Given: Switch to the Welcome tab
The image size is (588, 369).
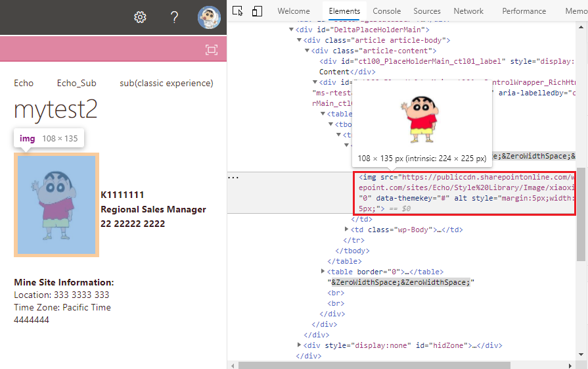Looking at the screenshot, I should pos(294,11).
